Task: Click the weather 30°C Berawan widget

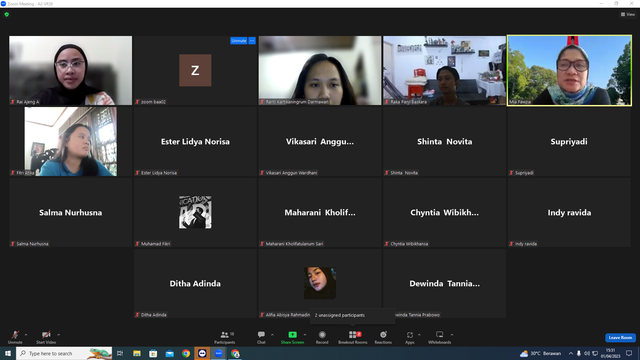Action: click(540, 353)
